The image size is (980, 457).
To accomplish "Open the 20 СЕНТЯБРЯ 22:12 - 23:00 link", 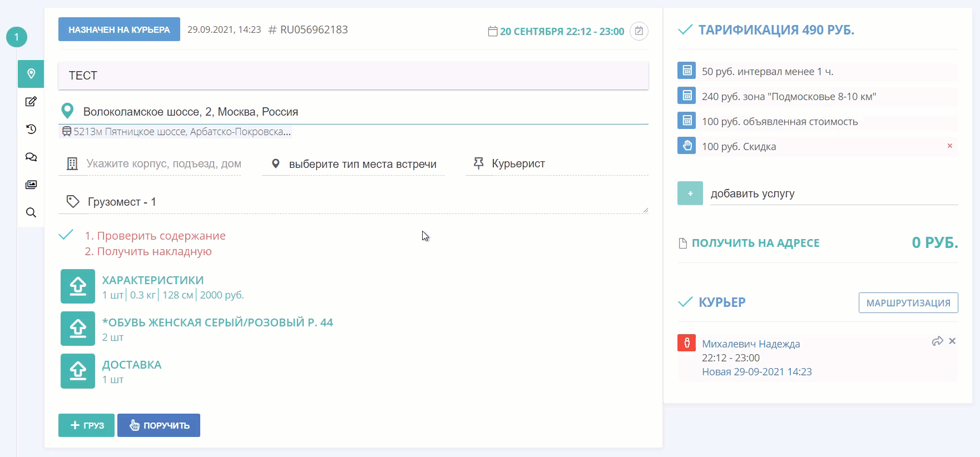I will tap(562, 32).
